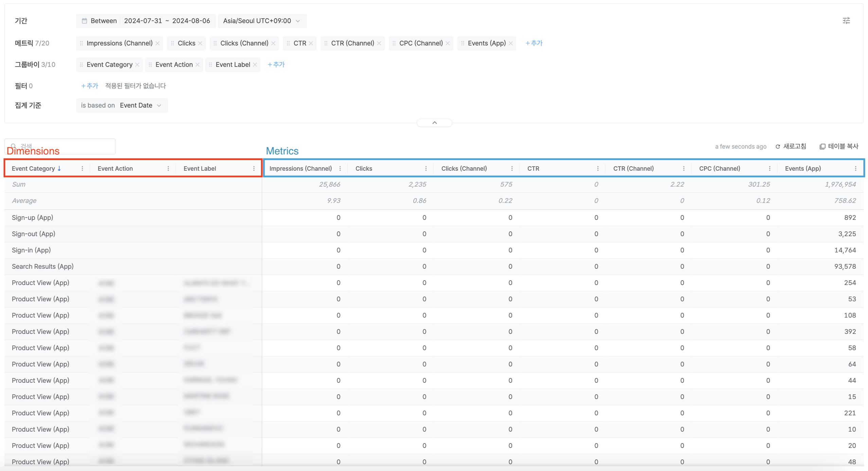Select the Sign-out (App) row
This screenshot has height=471, width=868.
434,234
